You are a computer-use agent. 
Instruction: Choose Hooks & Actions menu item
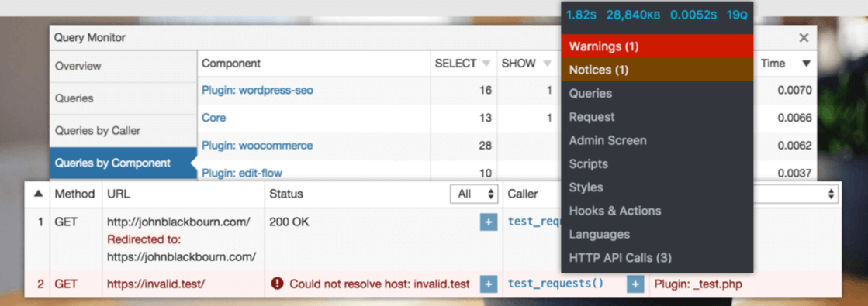point(657,211)
